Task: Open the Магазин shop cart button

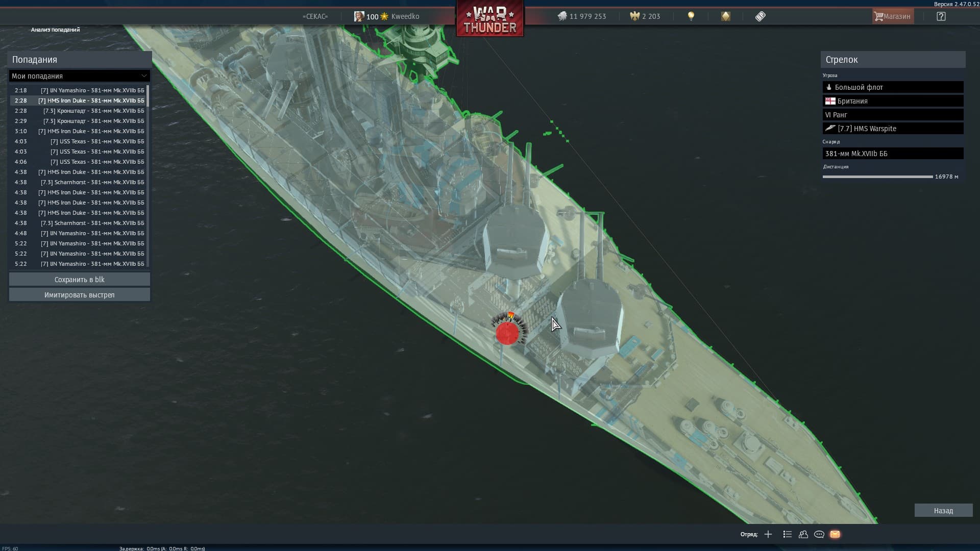Action: (892, 16)
